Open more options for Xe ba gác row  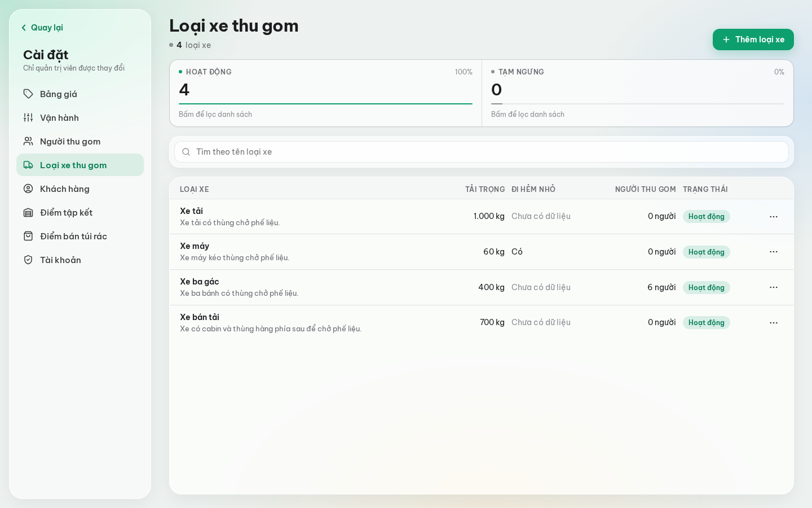coord(774,287)
